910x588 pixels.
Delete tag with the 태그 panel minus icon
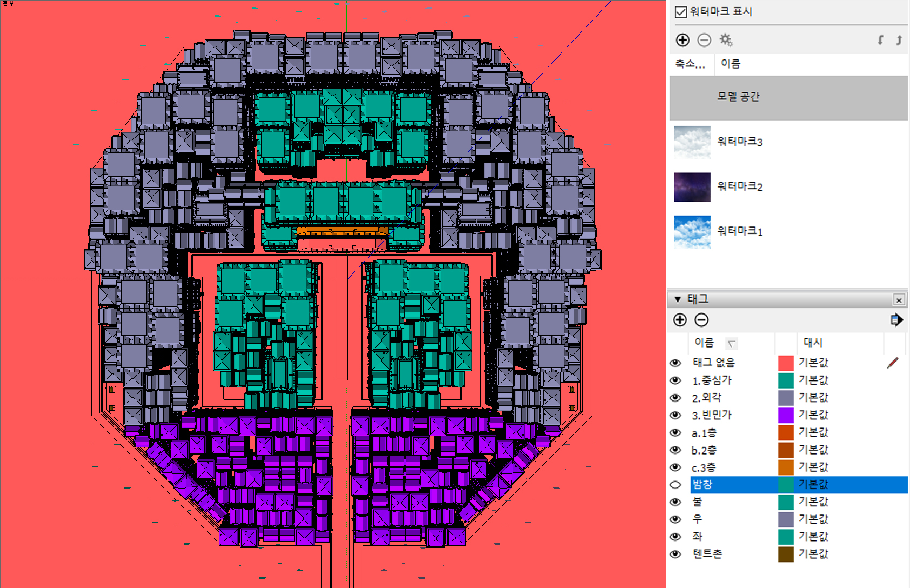(x=701, y=320)
